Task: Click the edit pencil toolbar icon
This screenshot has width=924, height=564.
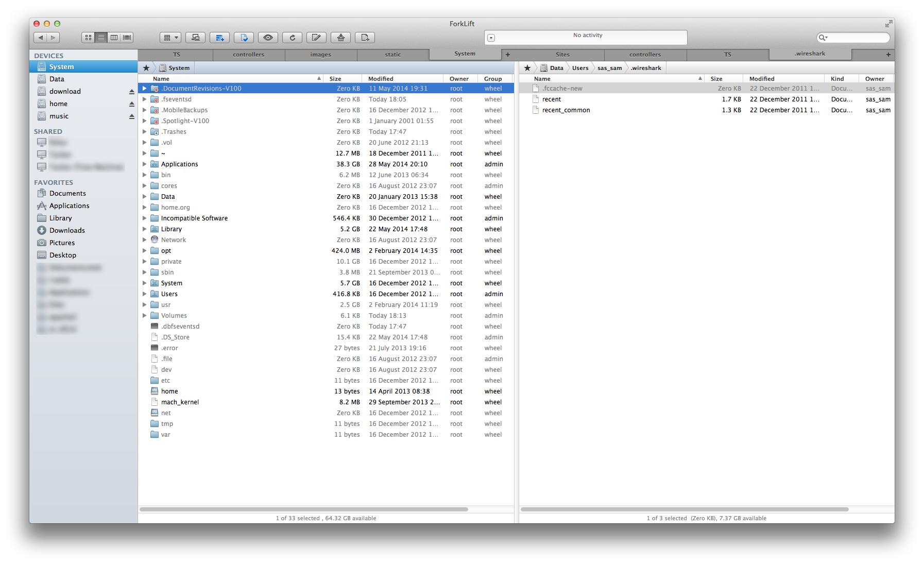Action: coord(316,38)
